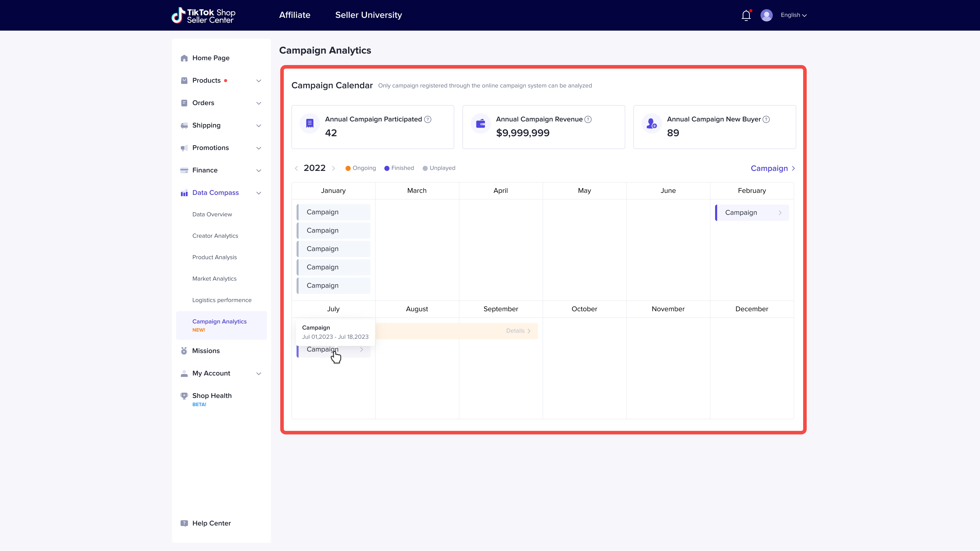Click the Details link on August bar
This screenshot has width=980, height=551.
tap(518, 331)
